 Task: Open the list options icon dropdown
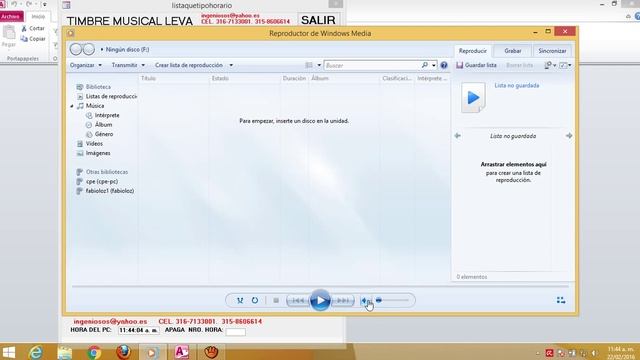pyautogui.click(x=550, y=65)
